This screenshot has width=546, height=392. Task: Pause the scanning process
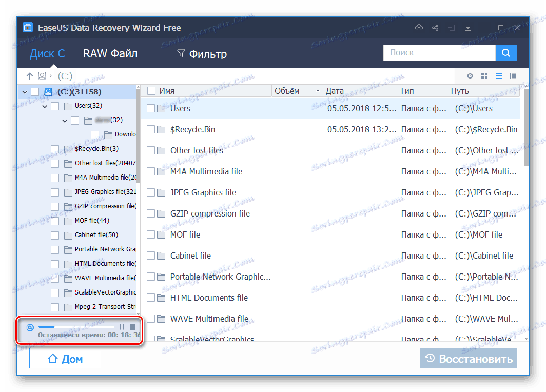point(122,327)
